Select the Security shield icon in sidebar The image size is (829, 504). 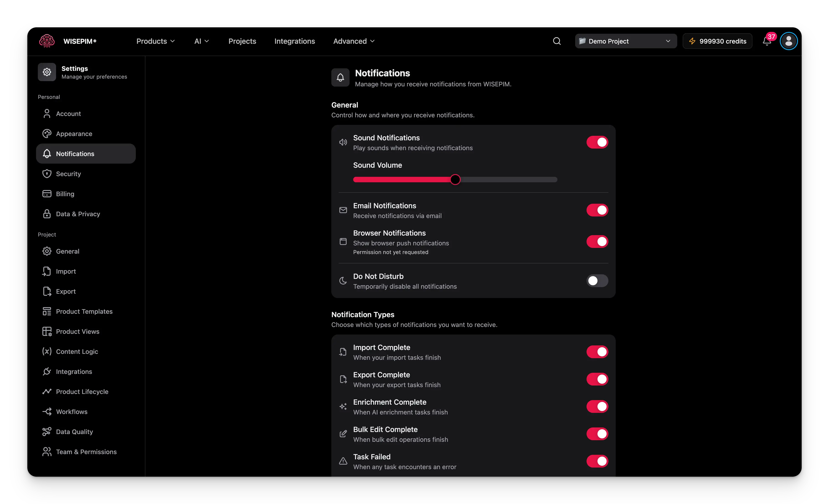click(x=47, y=174)
